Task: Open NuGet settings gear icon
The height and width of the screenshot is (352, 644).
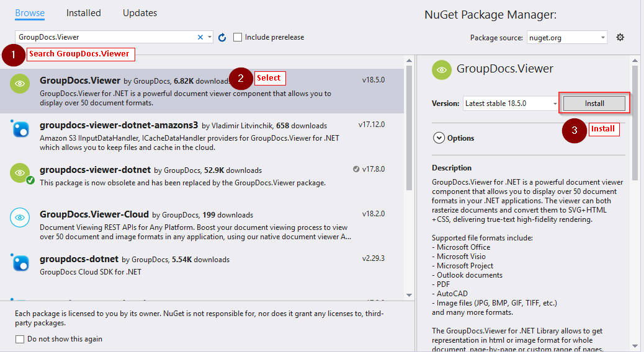Action: click(620, 37)
